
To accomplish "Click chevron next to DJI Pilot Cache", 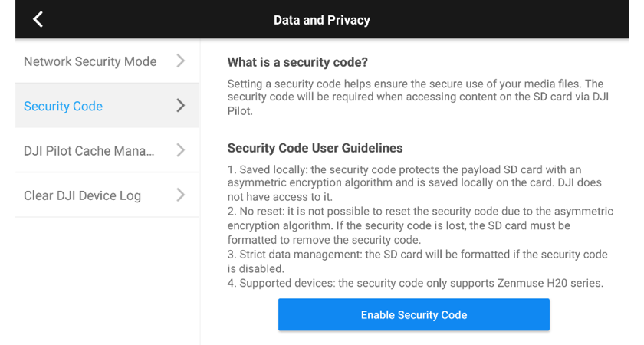I will point(180,149).
